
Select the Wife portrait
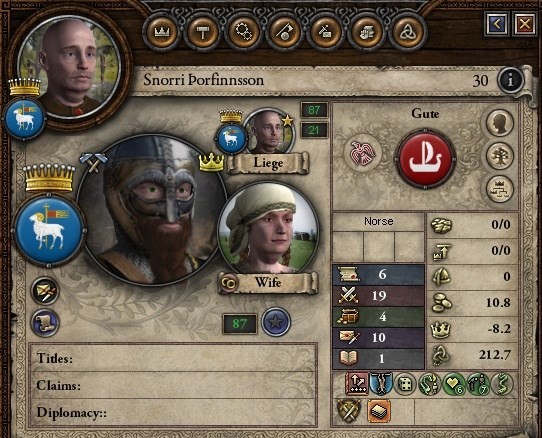pyautogui.click(x=268, y=231)
